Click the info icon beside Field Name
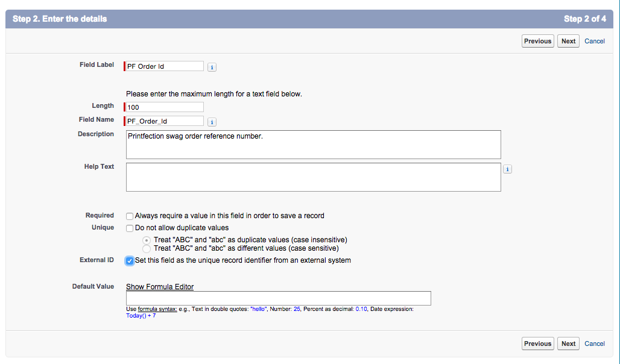The image size is (620, 364). 212,122
